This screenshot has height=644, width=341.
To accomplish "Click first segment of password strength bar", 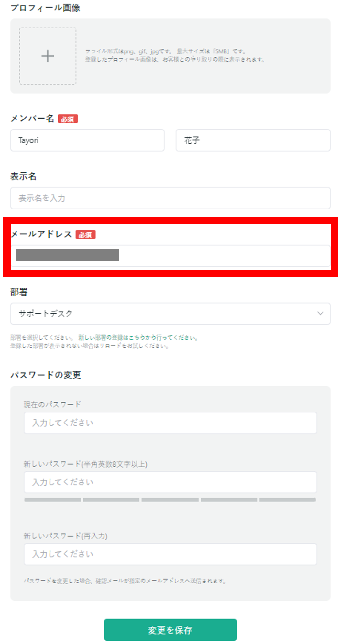I will coord(53,500).
